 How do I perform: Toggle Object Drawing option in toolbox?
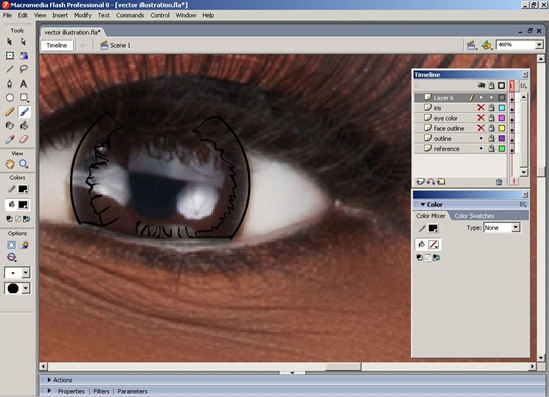click(x=11, y=245)
